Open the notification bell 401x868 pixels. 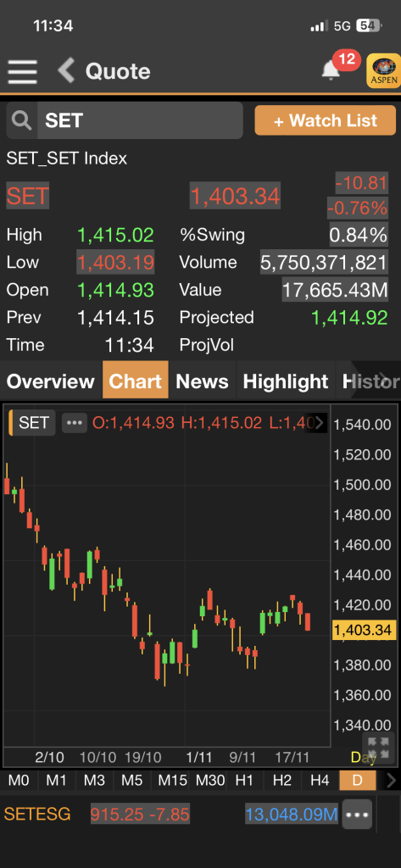pos(331,70)
